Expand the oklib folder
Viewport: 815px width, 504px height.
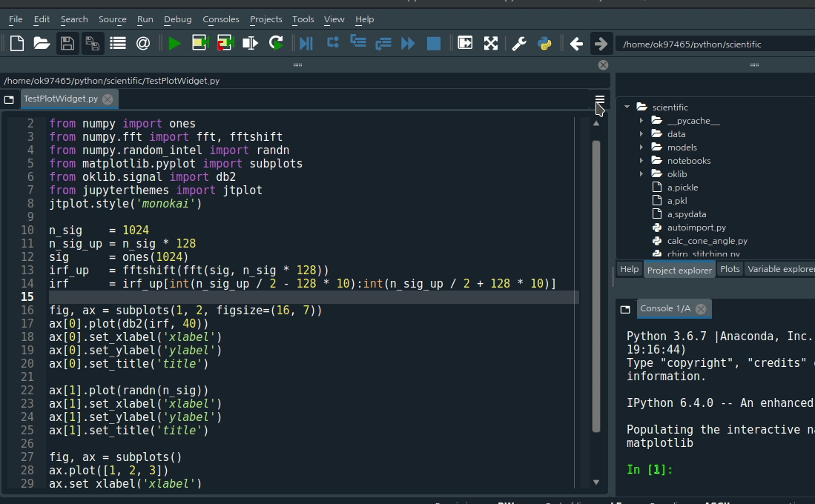pos(641,174)
